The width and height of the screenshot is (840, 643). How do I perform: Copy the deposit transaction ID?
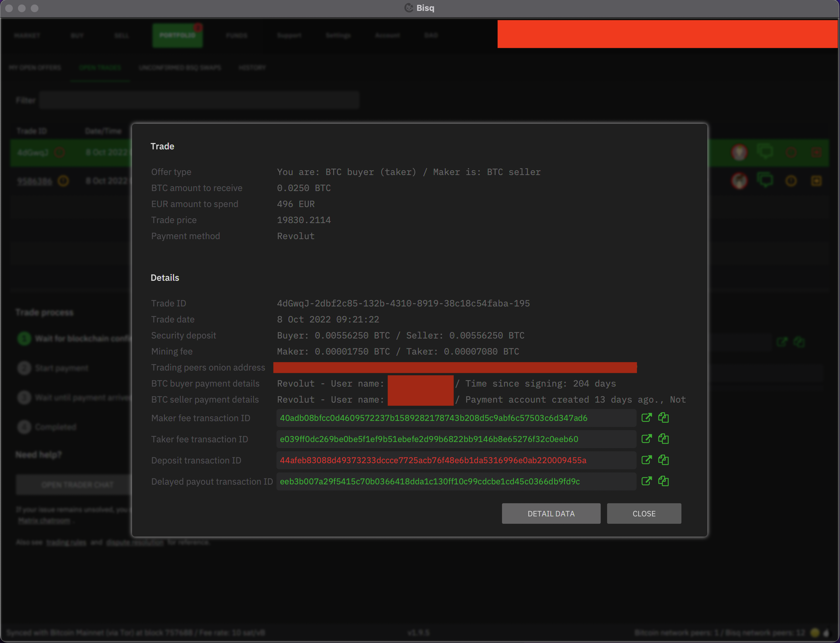coord(664,460)
